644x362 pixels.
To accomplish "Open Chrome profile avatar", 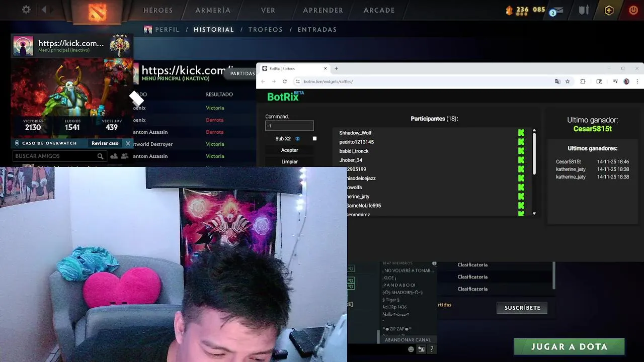I will (626, 81).
